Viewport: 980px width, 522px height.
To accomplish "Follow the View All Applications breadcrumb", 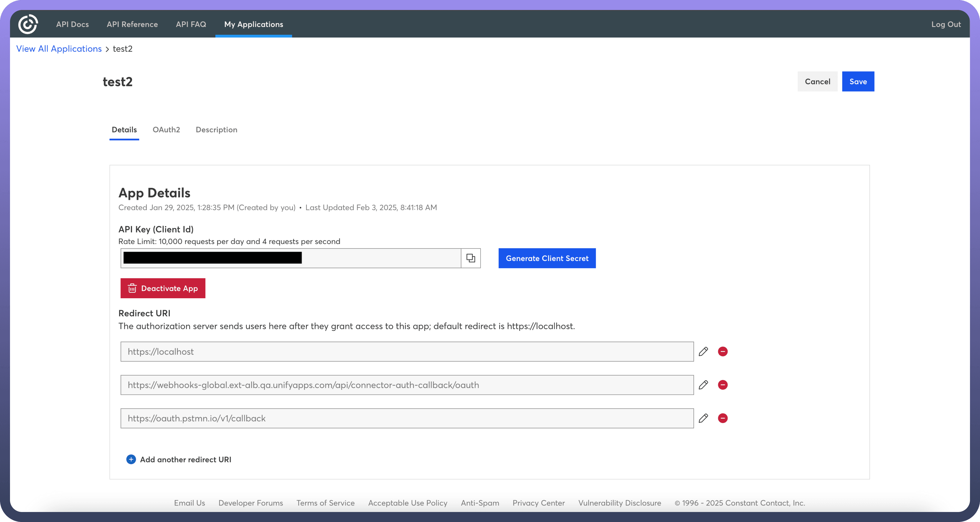I will coord(59,49).
